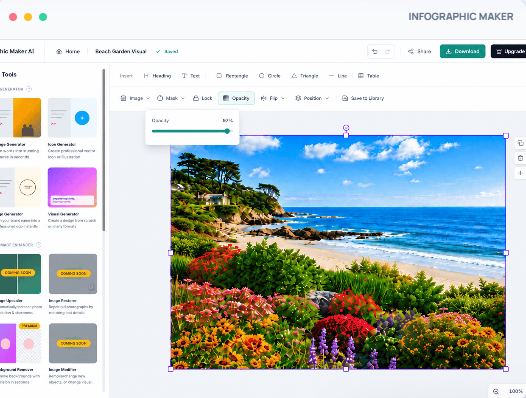Open the Image dropdown menu
Screen dimensions: 526x398
pyautogui.click(x=135, y=98)
